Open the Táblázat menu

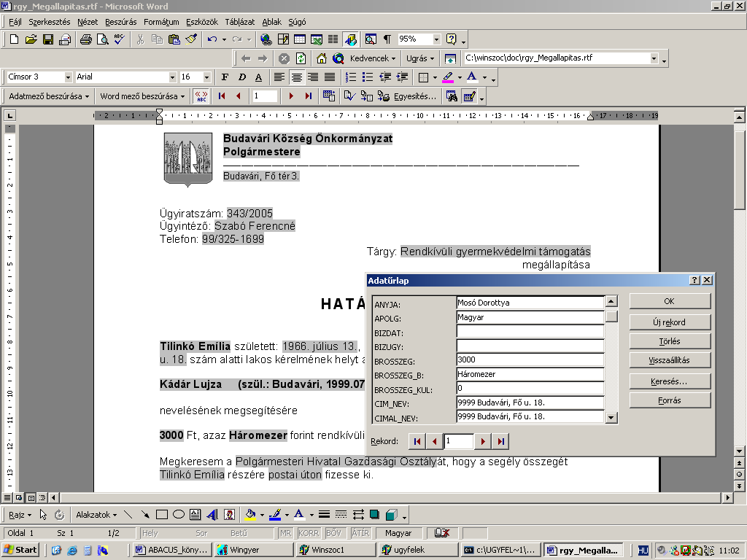coord(239,22)
